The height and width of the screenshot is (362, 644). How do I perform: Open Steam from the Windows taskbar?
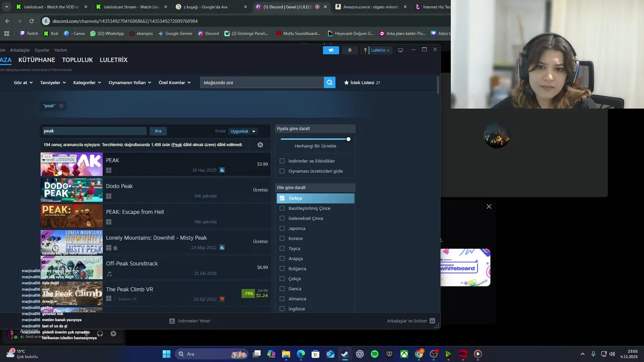(x=345, y=354)
